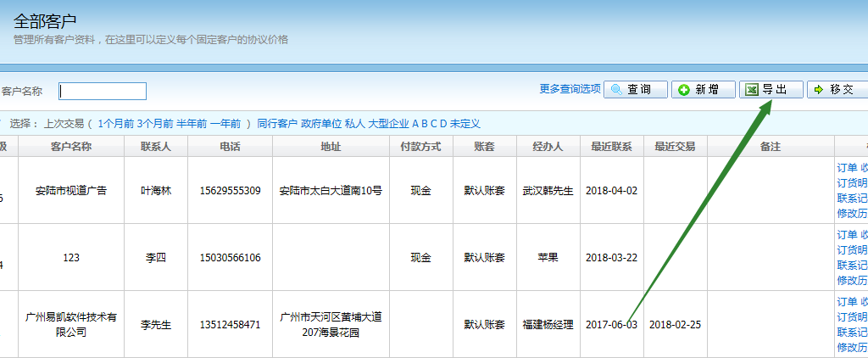Open 订单 link for 安陆市视道广告
This screenshot has width=868, height=358.
(847, 168)
